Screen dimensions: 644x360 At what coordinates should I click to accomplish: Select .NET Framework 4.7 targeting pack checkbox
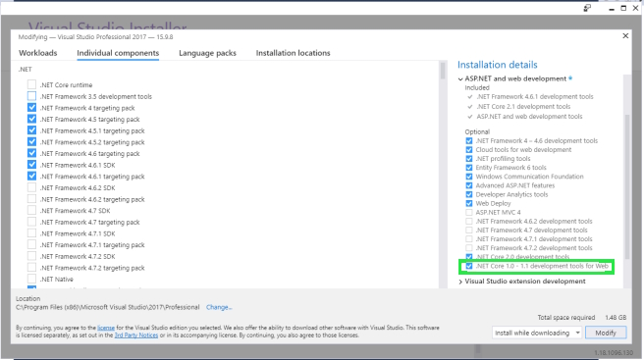tap(31, 222)
